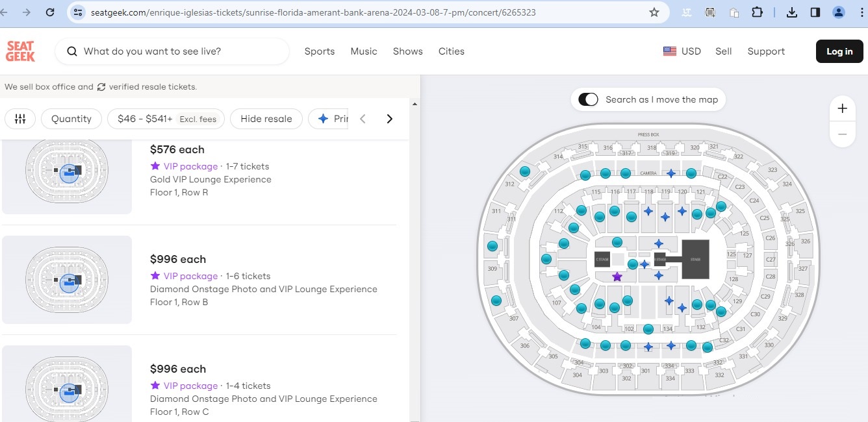Toggle Search as I move the map
This screenshot has width=868, height=422.
tap(588, 99)
